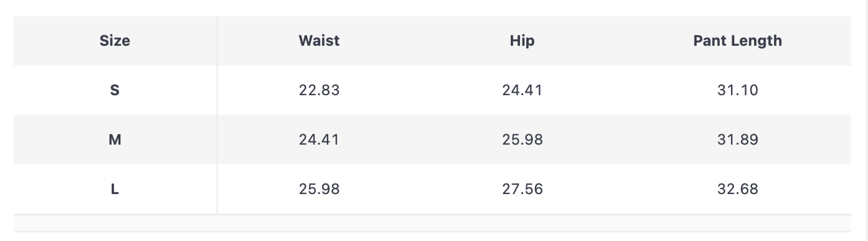
Task: Click hip value 27.56 for size L
Action: 523,189
